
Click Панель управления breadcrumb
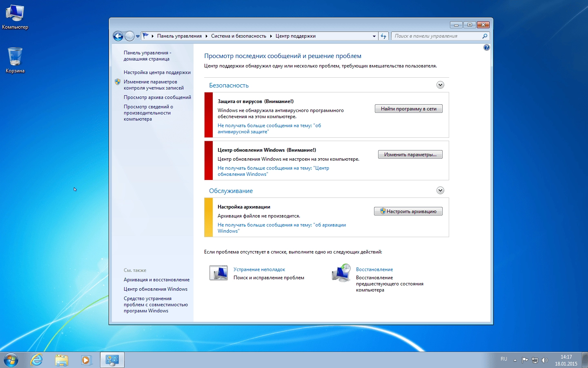click(179, 36)
